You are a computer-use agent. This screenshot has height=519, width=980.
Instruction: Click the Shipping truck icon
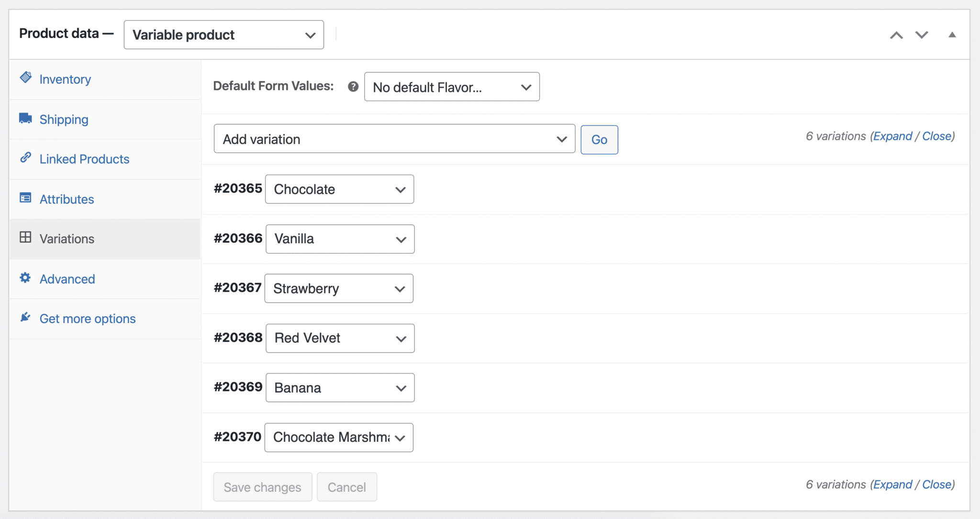[25, 118]
